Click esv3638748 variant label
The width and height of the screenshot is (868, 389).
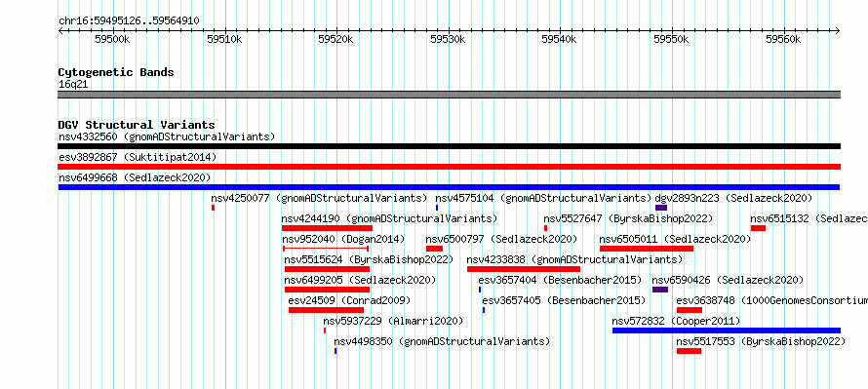click(x=772, y=300)
